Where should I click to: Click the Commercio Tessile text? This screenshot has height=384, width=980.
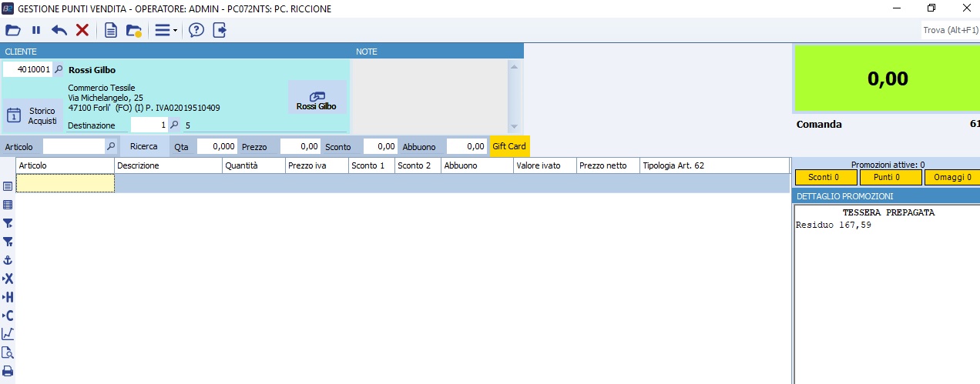pos(102,88)
